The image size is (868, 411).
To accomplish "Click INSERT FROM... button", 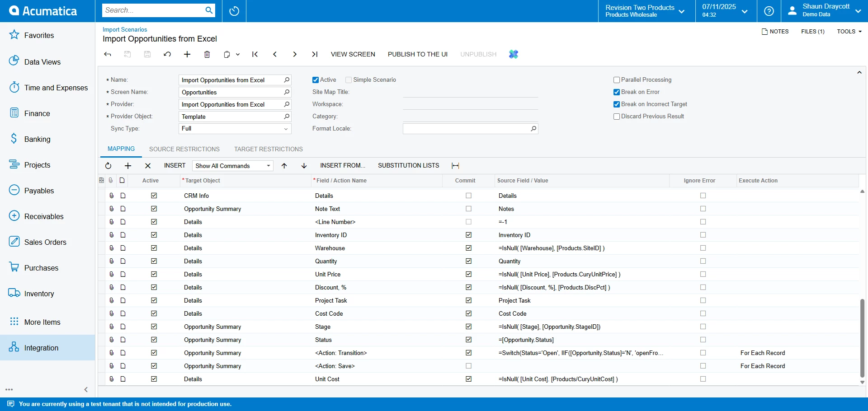I will tap(343, 166).
